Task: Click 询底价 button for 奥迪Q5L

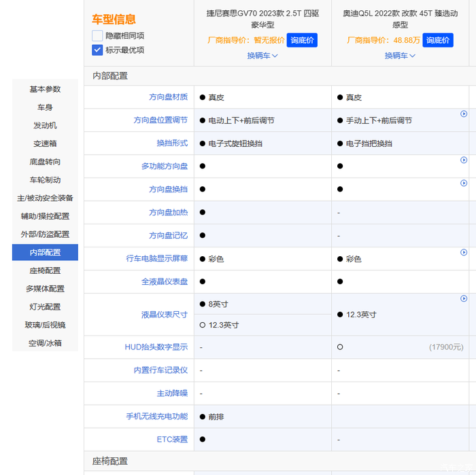Action: click(439, 40)
